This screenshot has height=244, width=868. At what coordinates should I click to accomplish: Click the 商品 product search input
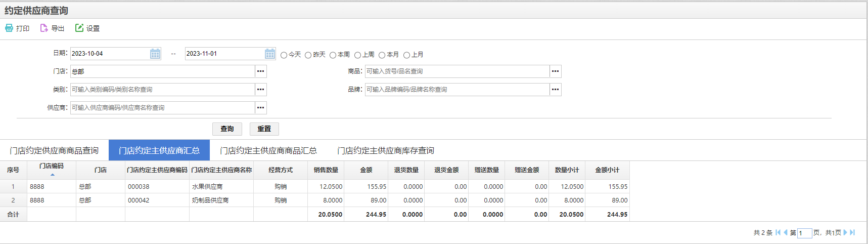(x=457, y=71)
